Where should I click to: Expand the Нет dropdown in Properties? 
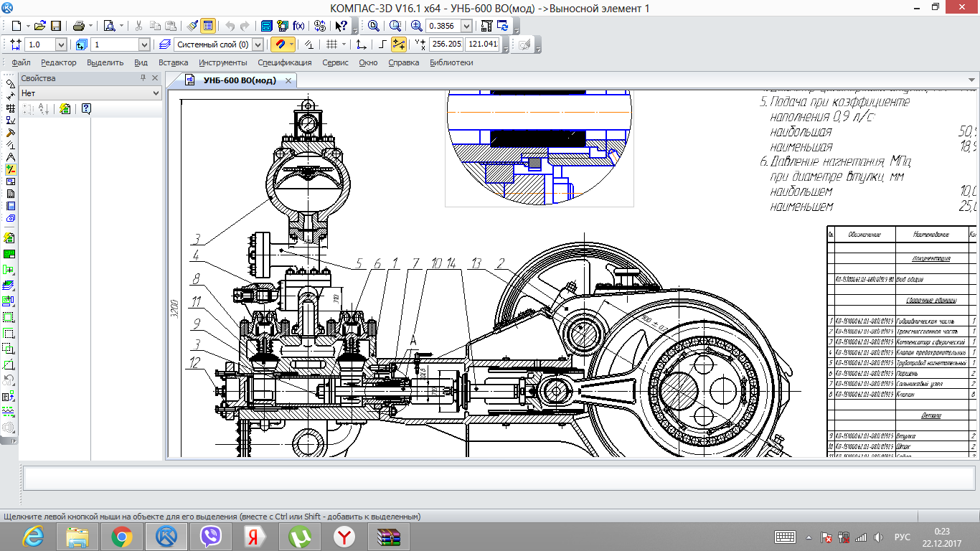[x=156, y=93]
